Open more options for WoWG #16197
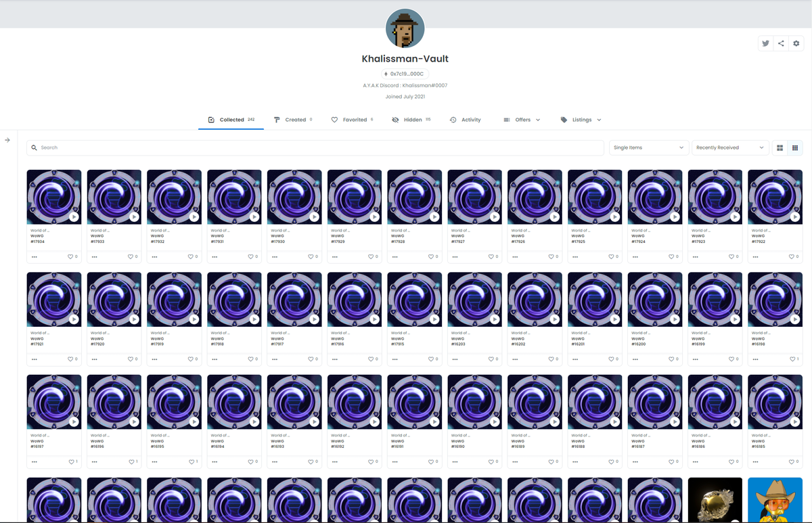Image resolution: width=812 pixels, height=523 pixels. (34, 462)
